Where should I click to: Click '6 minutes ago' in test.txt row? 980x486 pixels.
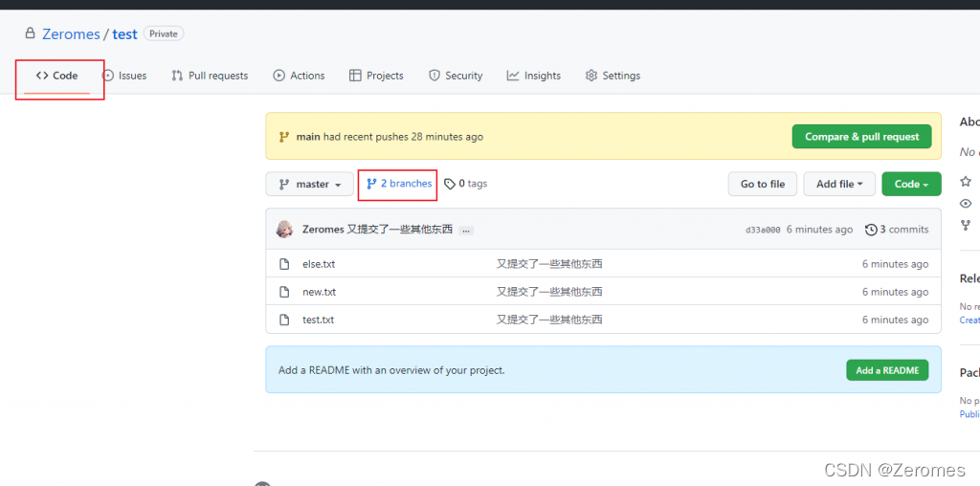(896, 320)
